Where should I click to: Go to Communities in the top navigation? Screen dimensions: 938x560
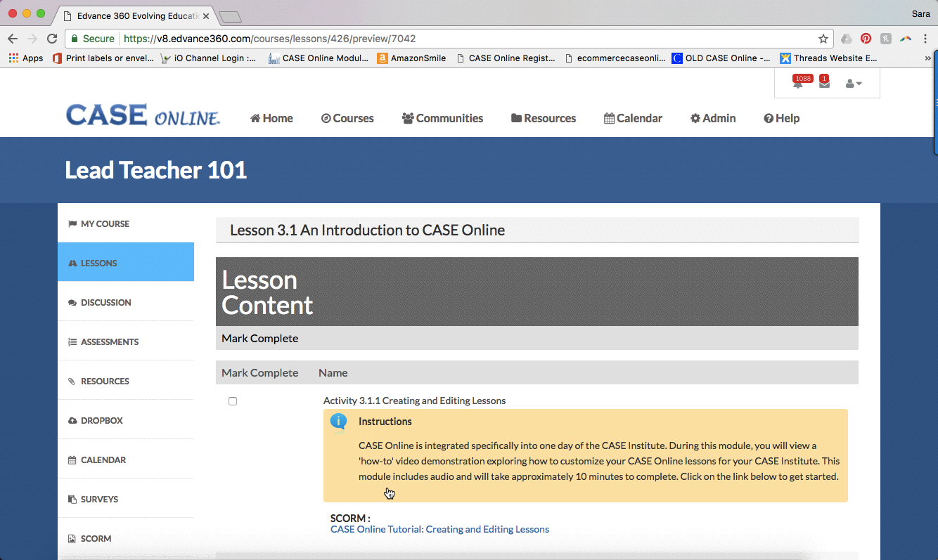point(442,118)
